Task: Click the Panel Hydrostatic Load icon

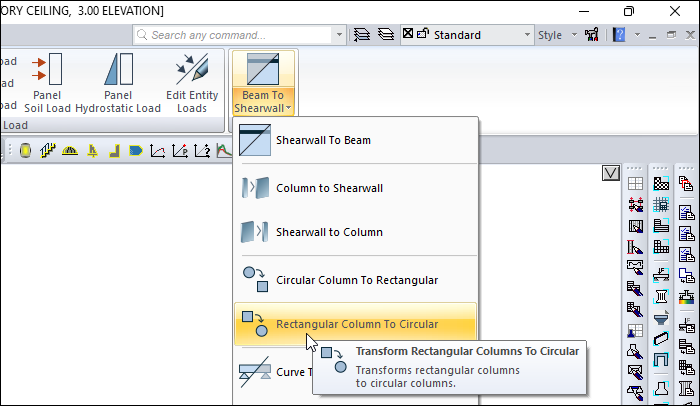Action: 118,70
